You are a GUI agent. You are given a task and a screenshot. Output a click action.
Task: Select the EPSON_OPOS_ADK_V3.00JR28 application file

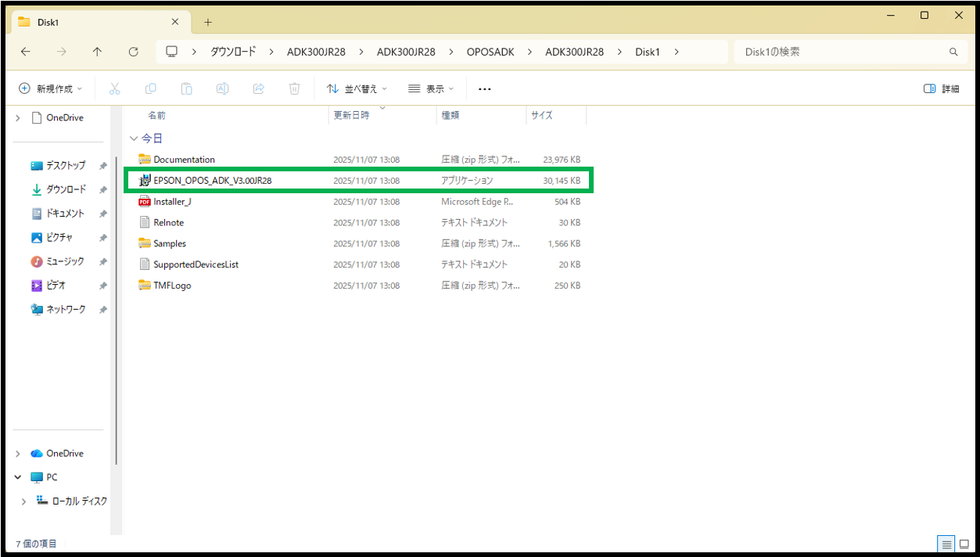[212, 181]
